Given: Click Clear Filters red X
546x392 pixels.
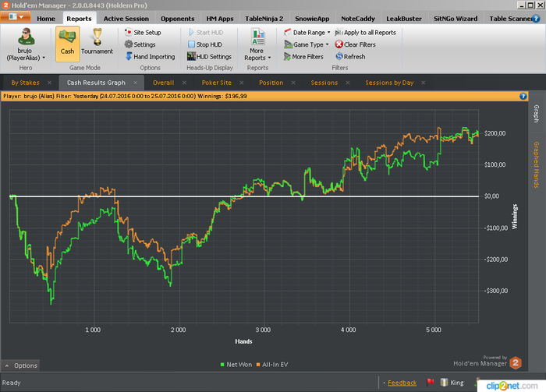Looking at the screenshot, I should coord(339,44).
